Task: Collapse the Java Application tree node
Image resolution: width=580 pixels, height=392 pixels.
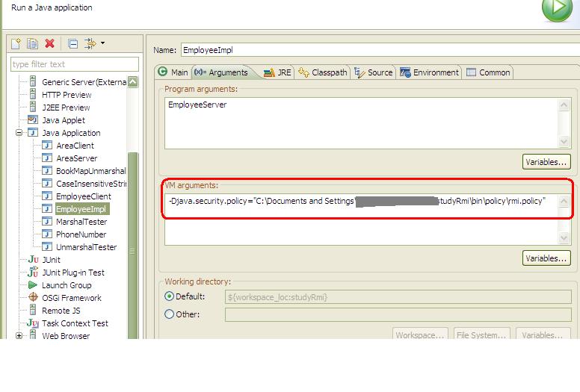Action: [x=19, y=133]
